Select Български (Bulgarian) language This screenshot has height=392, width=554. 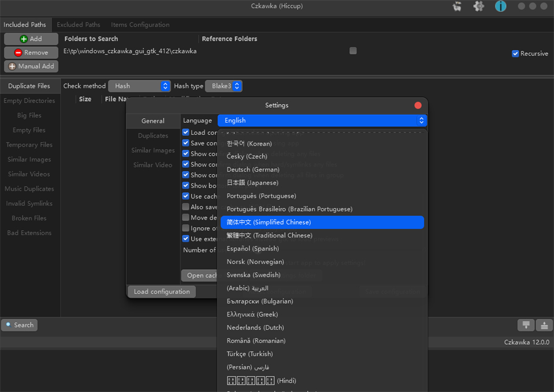click(x=322, y=301)
